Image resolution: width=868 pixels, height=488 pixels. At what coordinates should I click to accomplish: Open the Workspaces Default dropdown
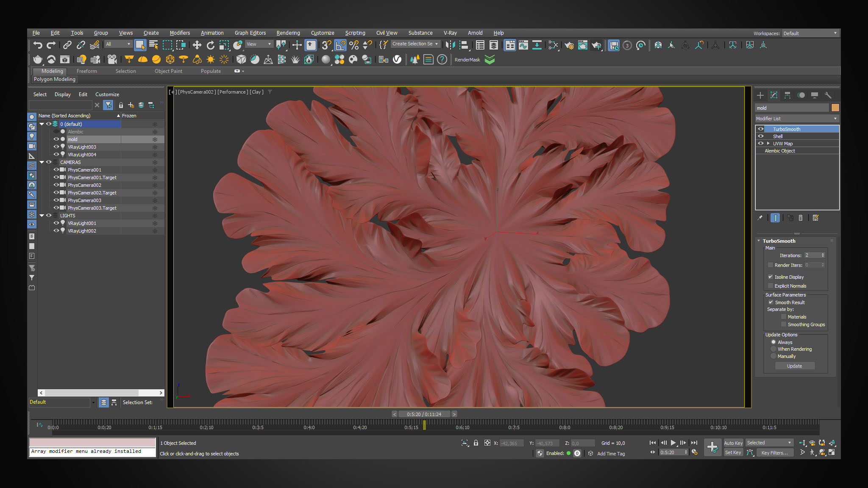coord(810,33)
